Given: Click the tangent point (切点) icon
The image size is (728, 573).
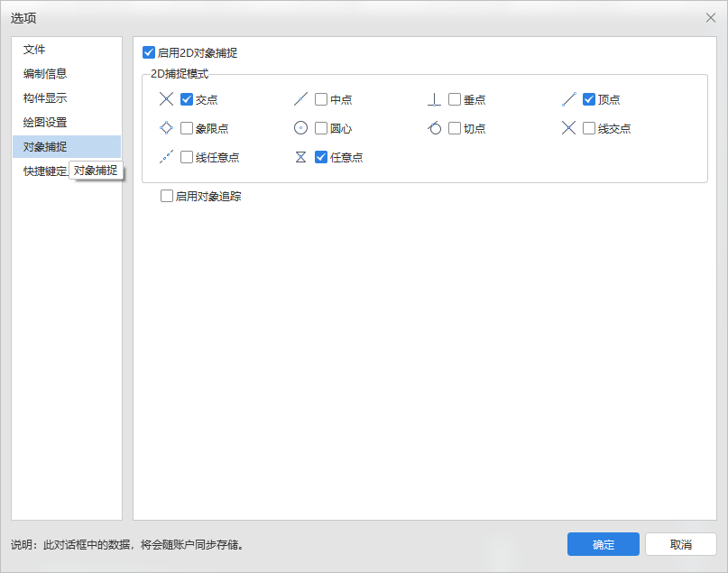Looking at the screenshot, I should 435,128.
